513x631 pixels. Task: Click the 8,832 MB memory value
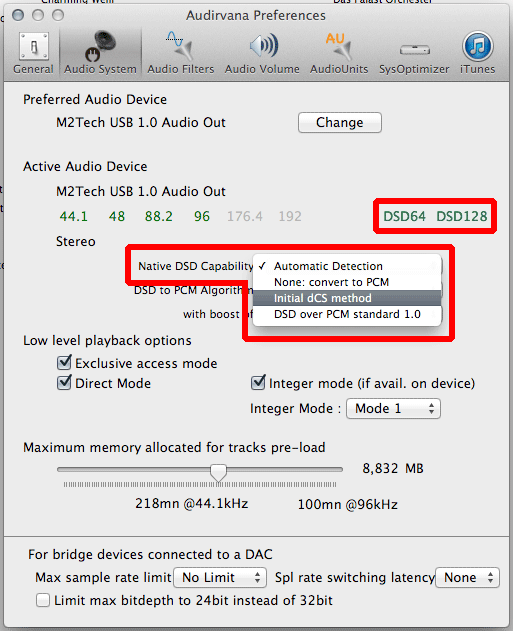[x=393, y=468]
